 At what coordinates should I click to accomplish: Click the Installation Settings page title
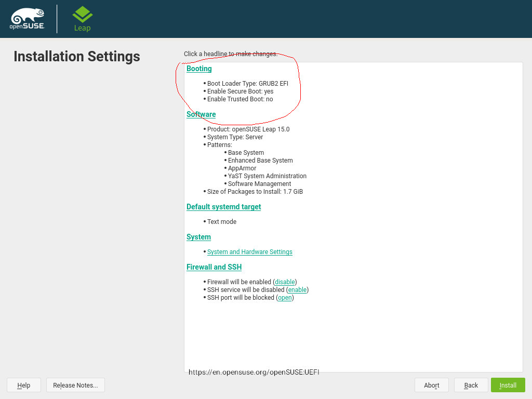pos(77,56)
